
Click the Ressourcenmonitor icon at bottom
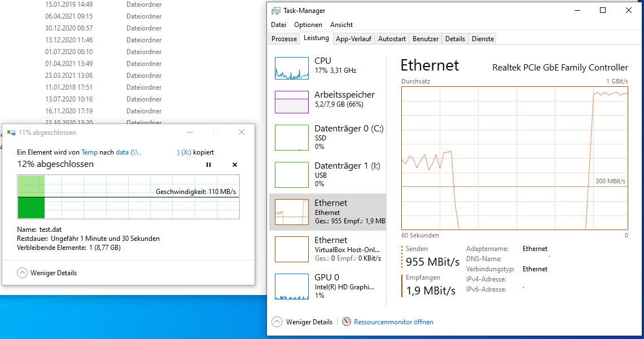347,322
